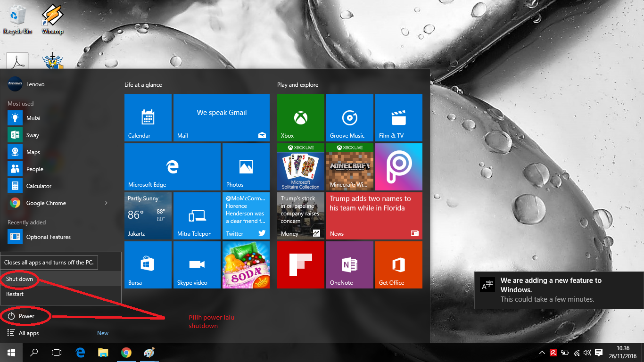The height and width of the screenshot is (362, 644).
Task: Select the Photos tile
Action: [x=246, y=166]
